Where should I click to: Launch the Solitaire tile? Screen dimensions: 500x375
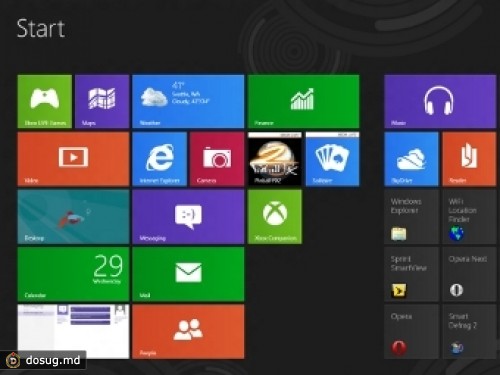tap(333, 159)
